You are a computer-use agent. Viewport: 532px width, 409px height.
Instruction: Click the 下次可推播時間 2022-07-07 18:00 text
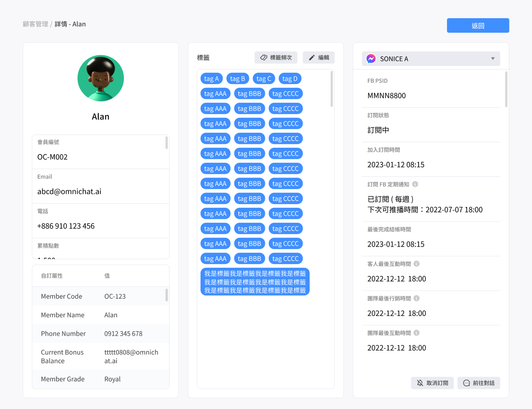[x=425, y=210]
